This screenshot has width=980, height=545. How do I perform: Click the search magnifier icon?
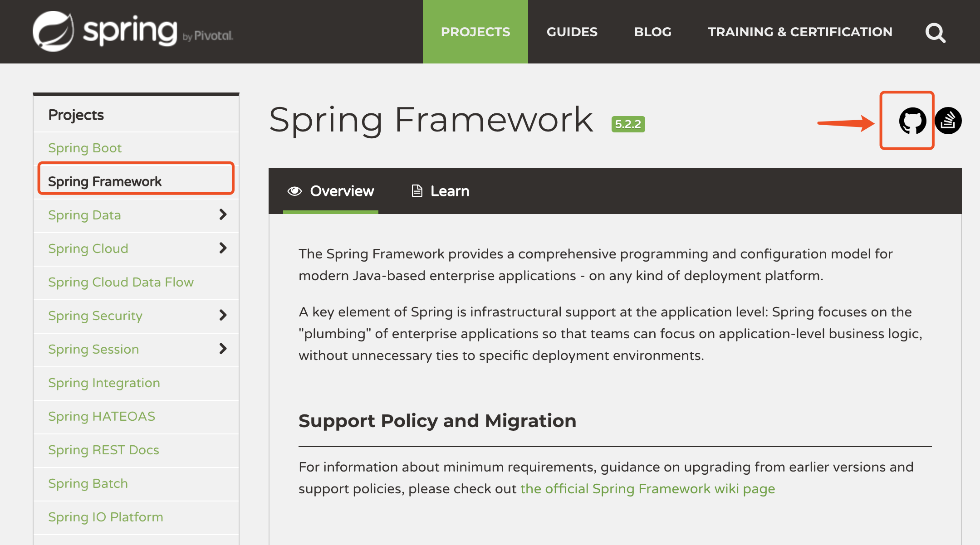[935, 33]
